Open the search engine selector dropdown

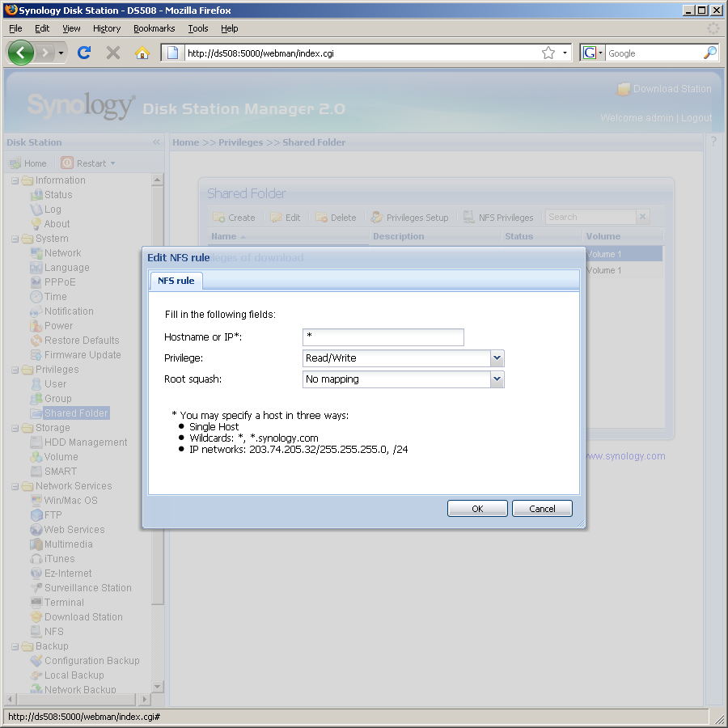pos(600,53)
